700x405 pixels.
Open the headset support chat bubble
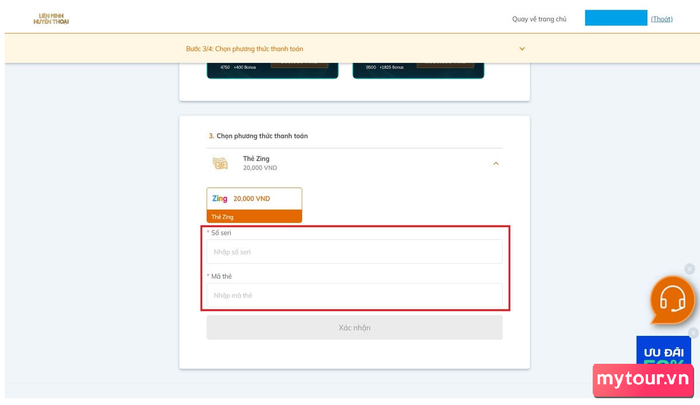click(672, 299)
